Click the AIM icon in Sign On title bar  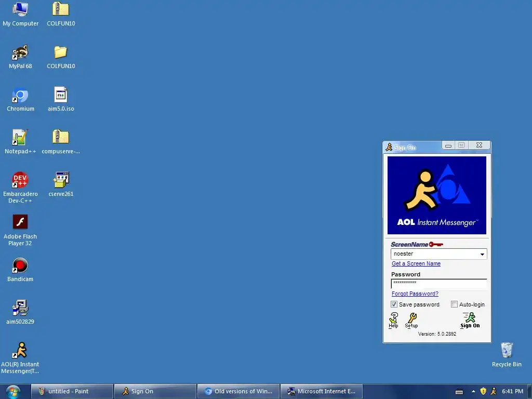coord(389,147)
